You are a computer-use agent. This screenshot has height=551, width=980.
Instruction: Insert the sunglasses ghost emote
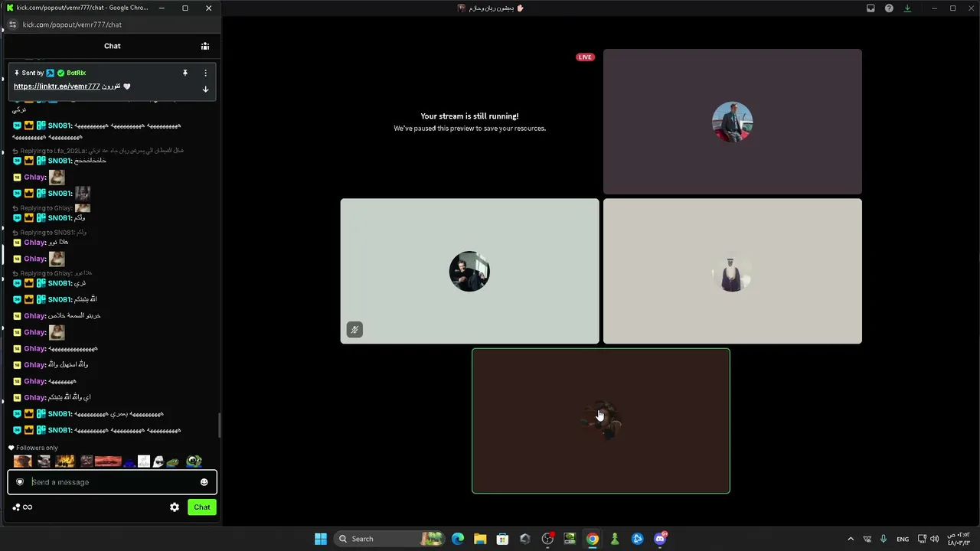pyautogui.click(x=158, y=461)
